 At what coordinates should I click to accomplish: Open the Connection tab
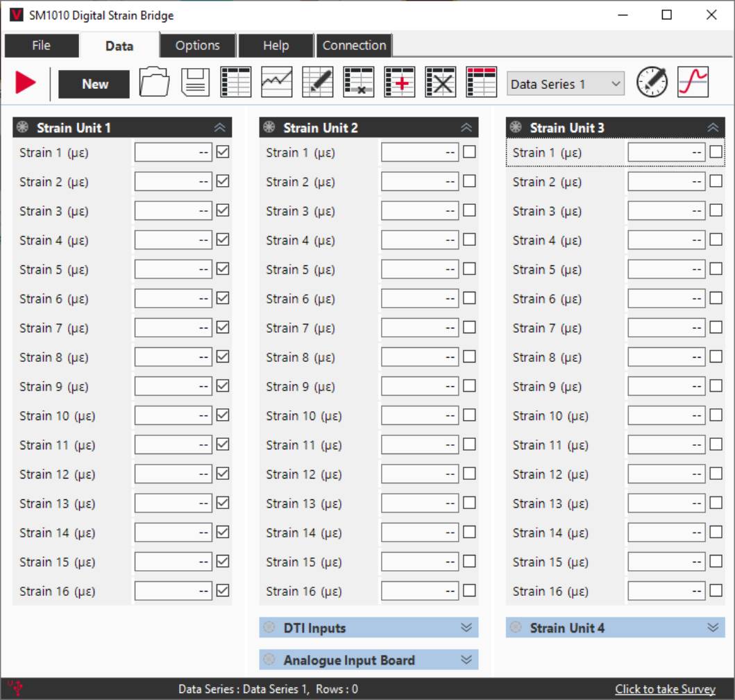click(x=354, y=46)
